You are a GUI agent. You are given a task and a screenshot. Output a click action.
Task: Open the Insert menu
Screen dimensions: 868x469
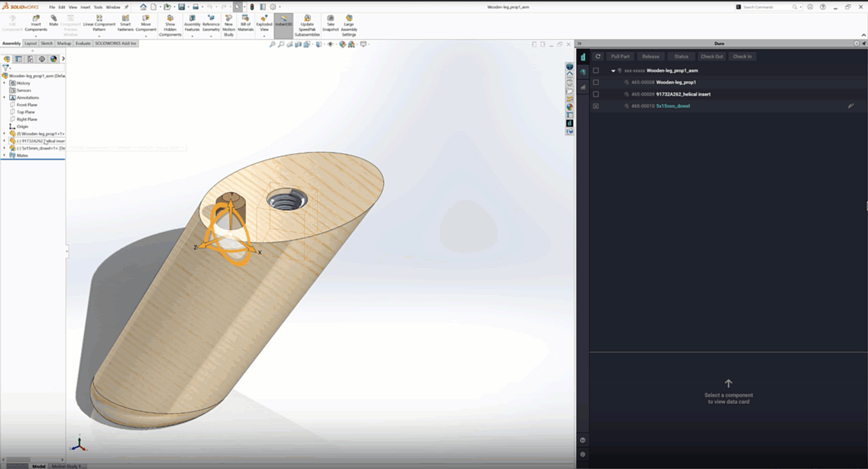click(x=85, y=7)
